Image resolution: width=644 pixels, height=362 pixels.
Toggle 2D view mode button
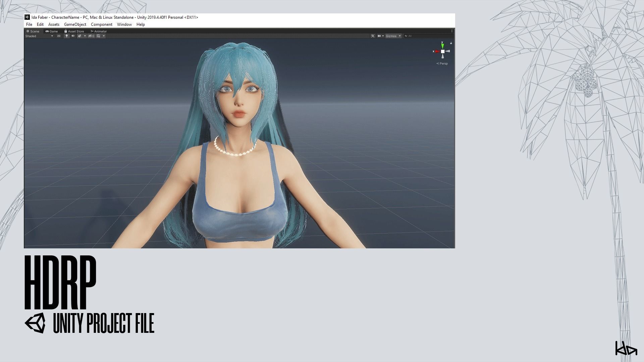point(59,36)
